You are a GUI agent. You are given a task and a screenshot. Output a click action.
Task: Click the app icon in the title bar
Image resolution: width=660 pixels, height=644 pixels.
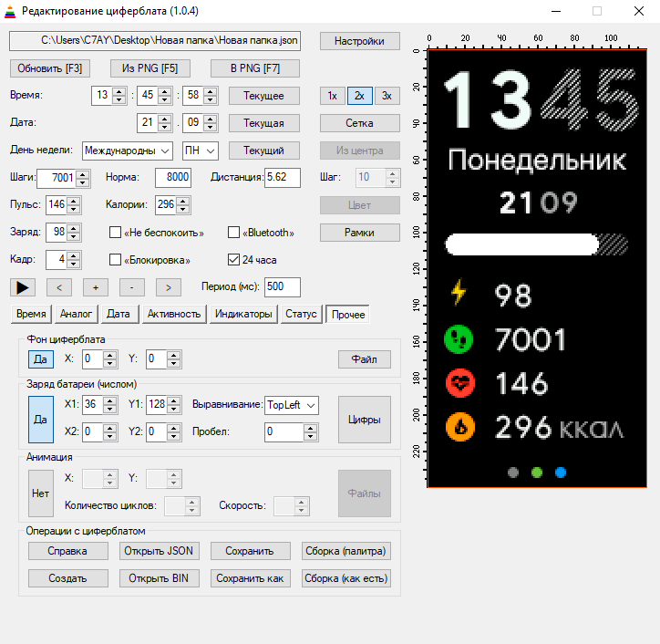click(x=10, y=11)
